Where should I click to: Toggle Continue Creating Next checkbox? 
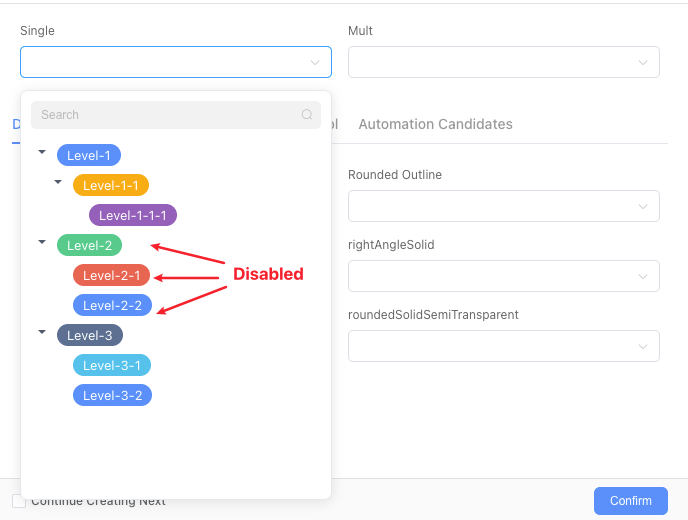[x=19, y=501]
